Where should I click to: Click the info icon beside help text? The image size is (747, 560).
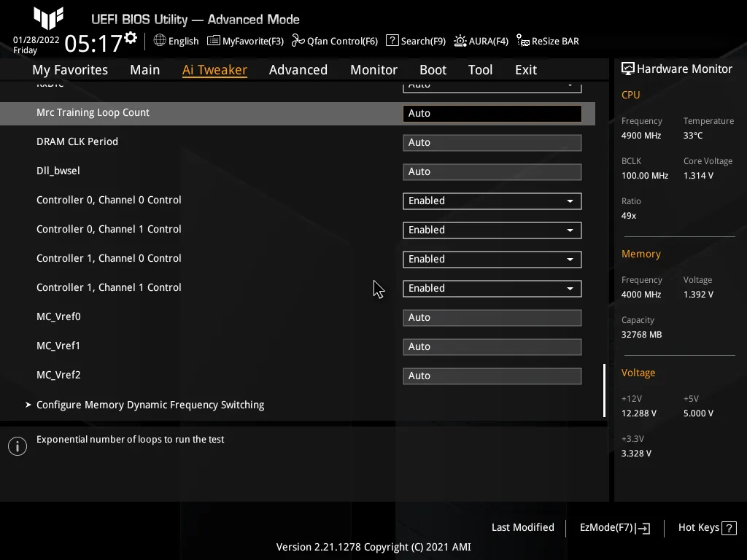18,446
